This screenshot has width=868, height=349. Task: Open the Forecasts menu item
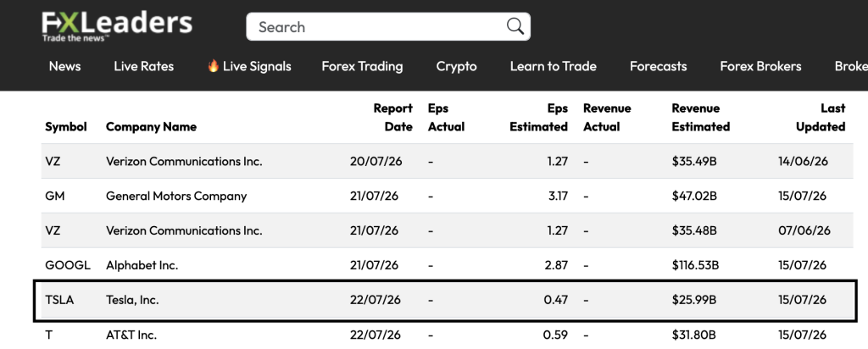click(658, 66)
